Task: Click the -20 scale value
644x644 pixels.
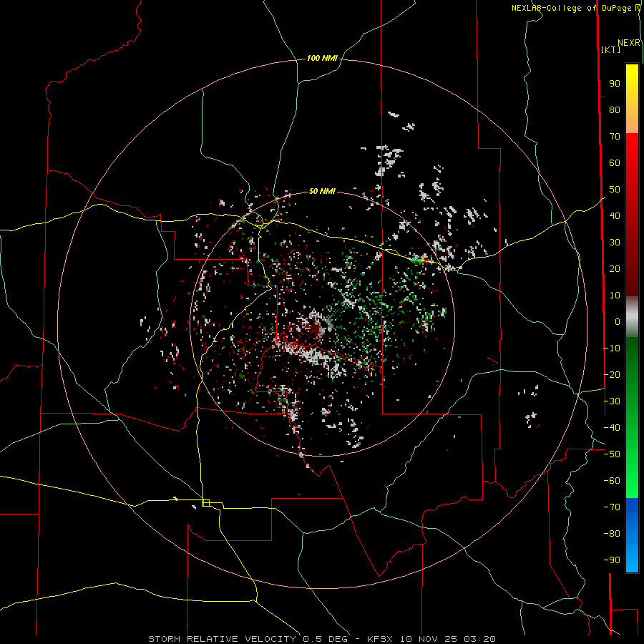Action: tap(612, 374)
